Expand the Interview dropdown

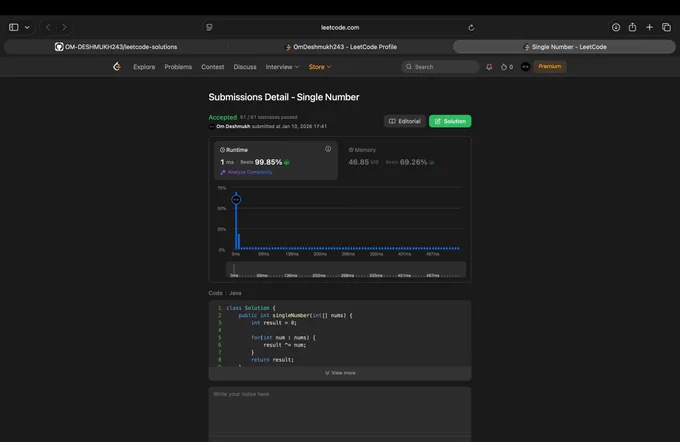[282, 67]
